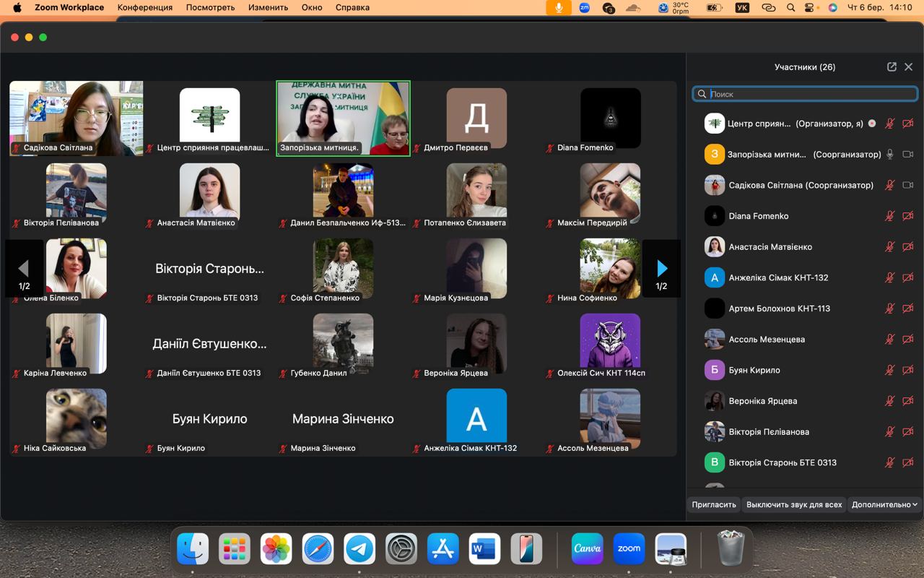Open Telegram from the dock
The image size is (924, 578).
click(x=359, y=549)
